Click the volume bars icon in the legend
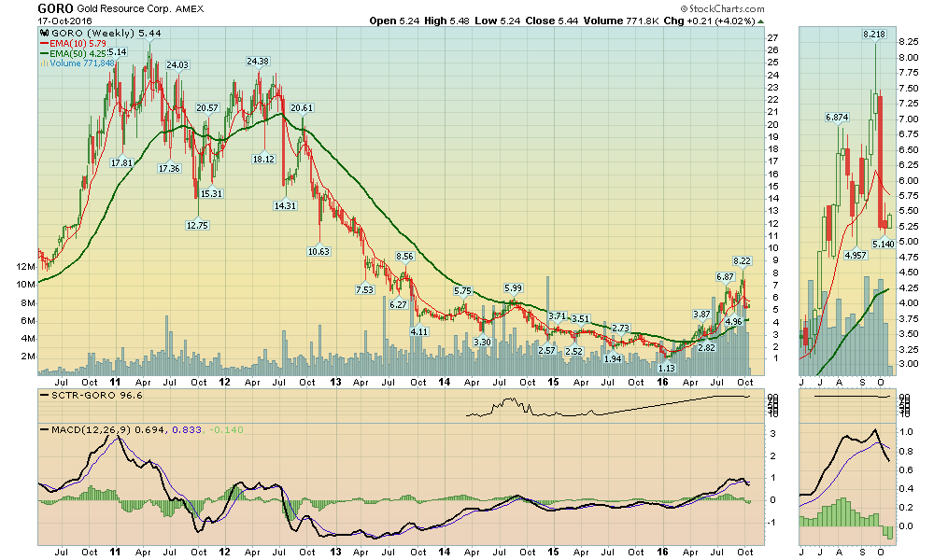934x560 pixels. (44, 63)
